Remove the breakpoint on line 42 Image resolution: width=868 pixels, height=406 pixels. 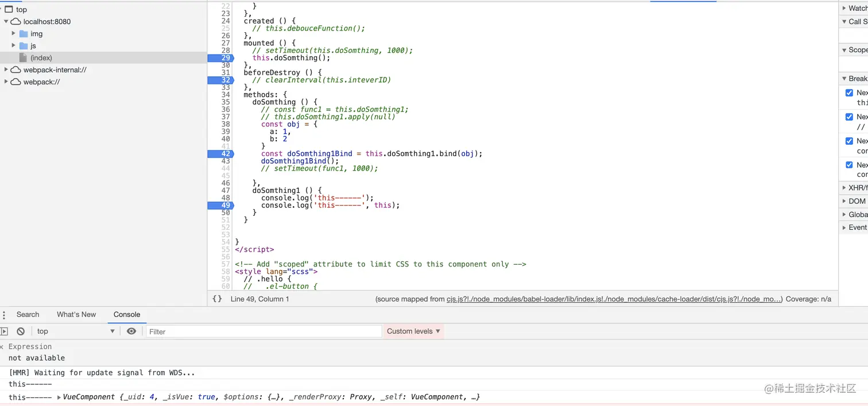tap(221, 153)
